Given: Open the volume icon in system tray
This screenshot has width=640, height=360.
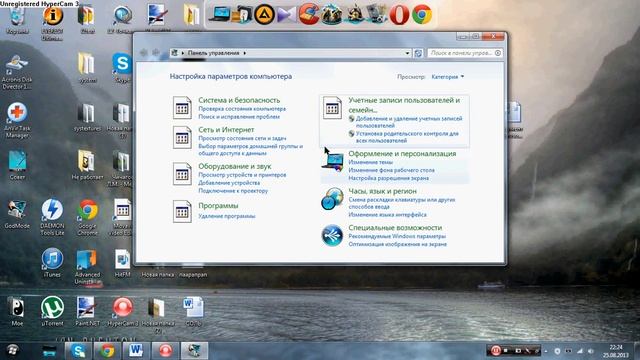Looking at the screenshot, I should click(x=590, y=351).
